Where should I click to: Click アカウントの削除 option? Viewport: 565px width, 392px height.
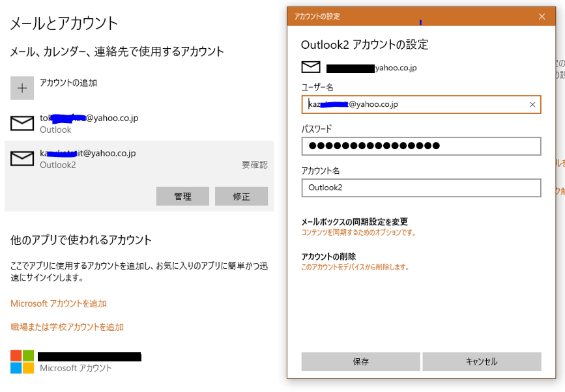(328, 257)
